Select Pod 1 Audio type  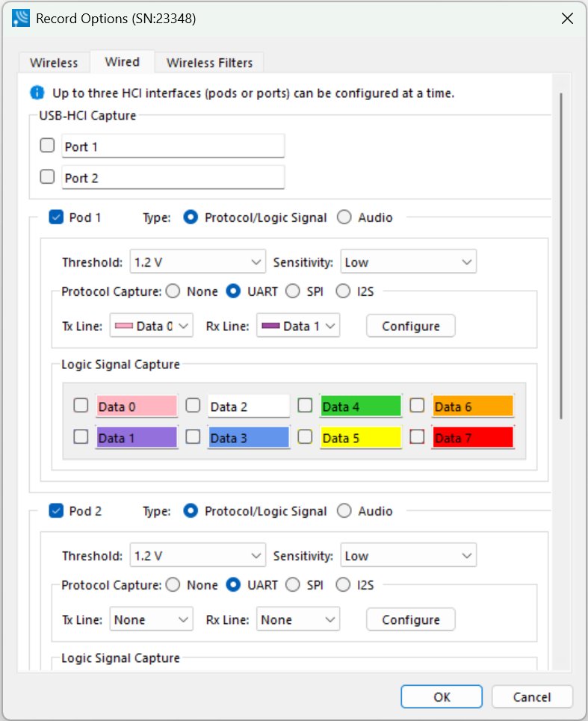[344, 217]
